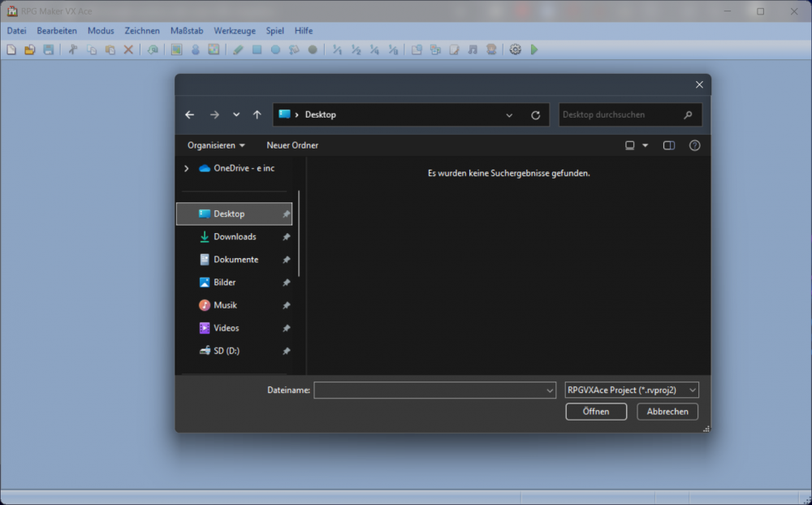Click the Desktop durchsuchen search box
The image size is (812, 505).
(621, 115)
